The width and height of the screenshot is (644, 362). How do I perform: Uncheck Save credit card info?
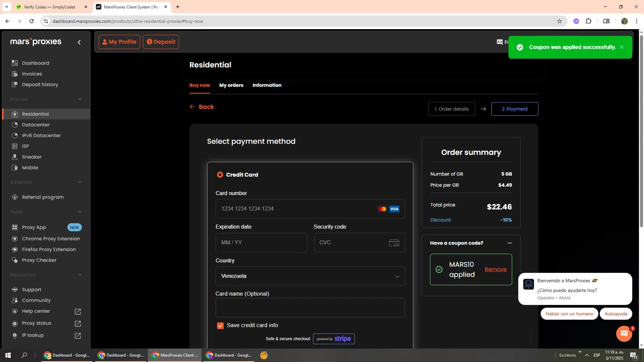click(220, 326)
